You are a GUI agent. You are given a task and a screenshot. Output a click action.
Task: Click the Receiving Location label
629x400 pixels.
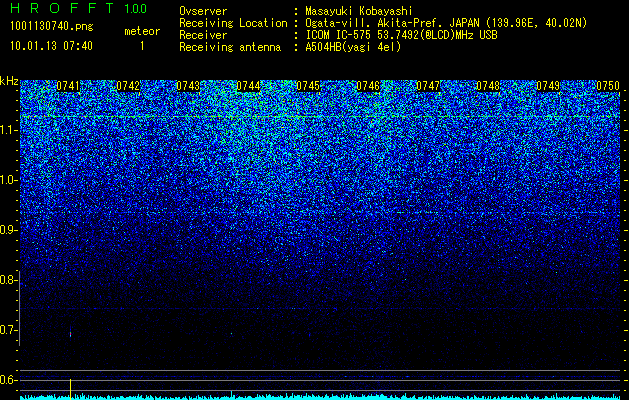pyautogui.click(x=233, y=23)
